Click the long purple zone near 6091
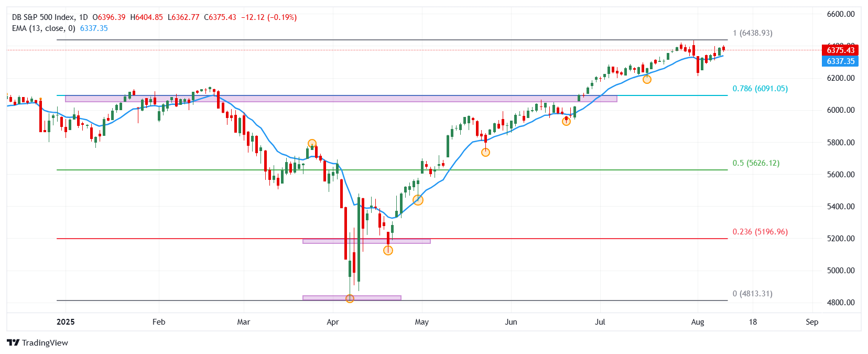 (341, 99)
